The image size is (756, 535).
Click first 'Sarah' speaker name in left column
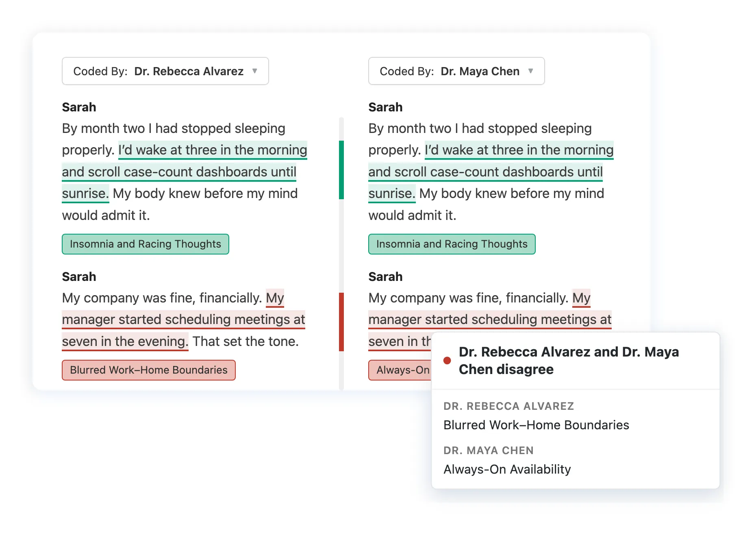click(79, 107)
